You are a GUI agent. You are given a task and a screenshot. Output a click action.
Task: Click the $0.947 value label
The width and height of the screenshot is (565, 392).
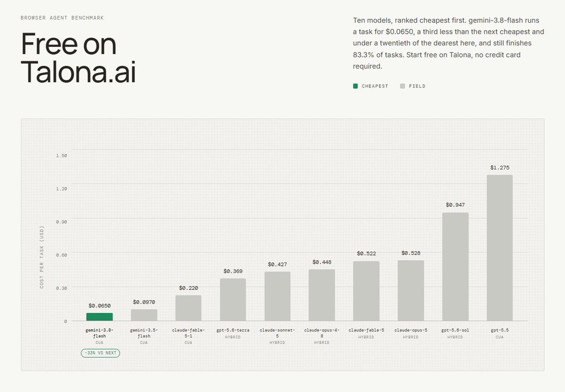(x=455, y=205)
